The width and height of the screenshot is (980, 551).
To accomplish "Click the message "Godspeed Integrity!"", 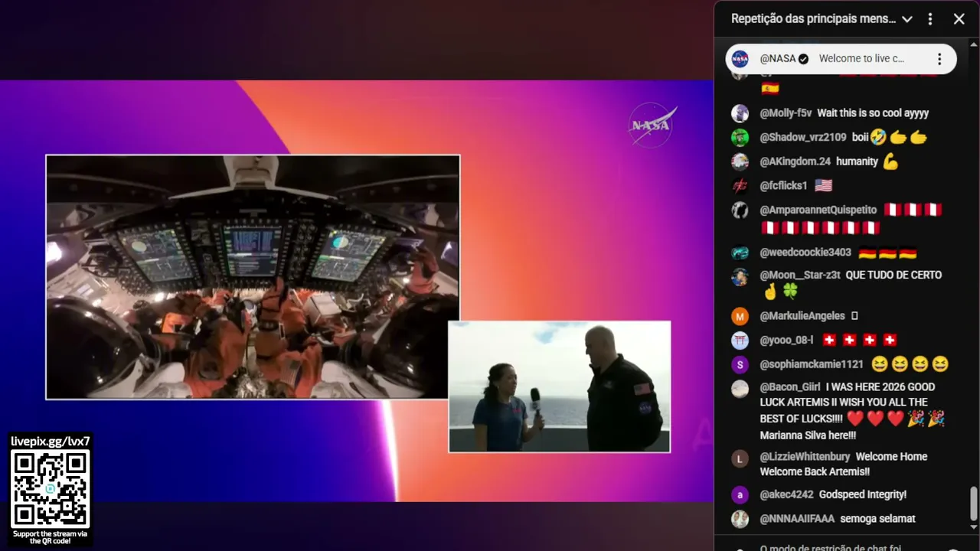I will coord(863,494).
